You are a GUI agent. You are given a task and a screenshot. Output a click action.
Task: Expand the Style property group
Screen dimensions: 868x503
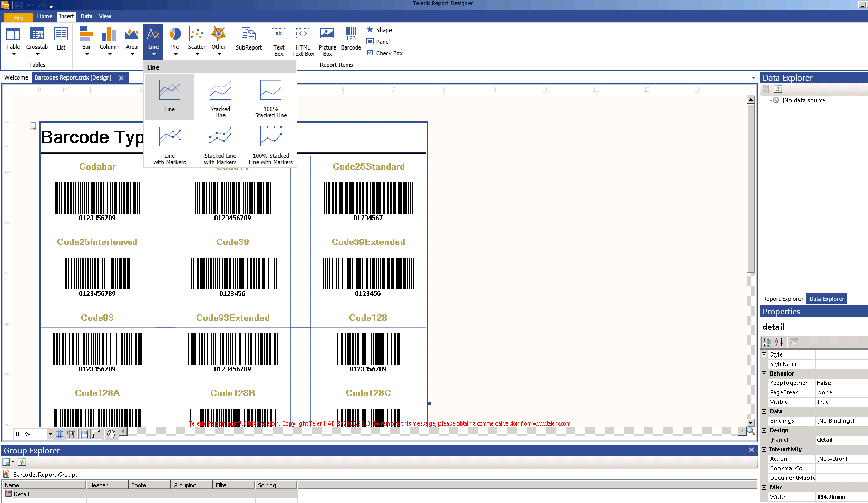764,354
